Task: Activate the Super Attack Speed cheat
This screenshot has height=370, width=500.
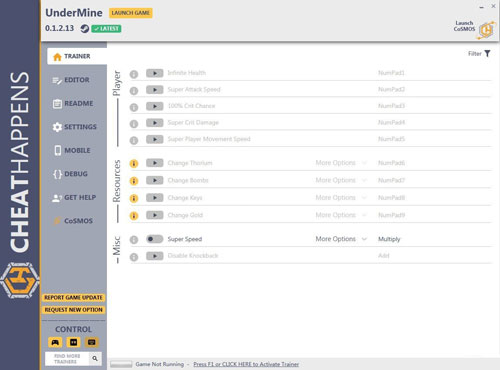Action: click(x=155, y=90)
